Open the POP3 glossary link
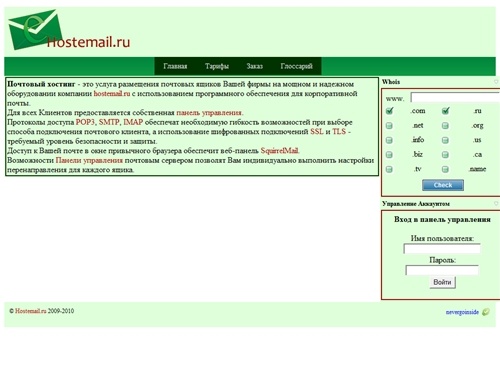This screenshot has width=500, height=375. [x=85, y=122]
